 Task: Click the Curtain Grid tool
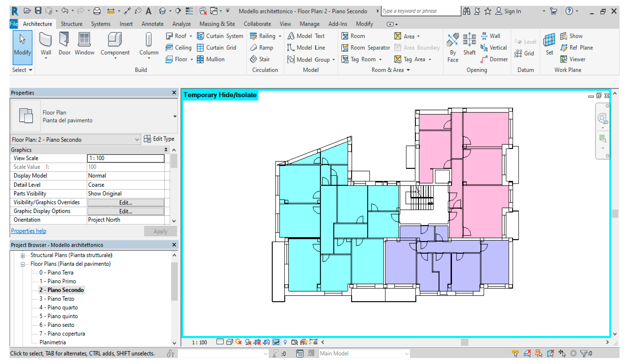point(217,48)
